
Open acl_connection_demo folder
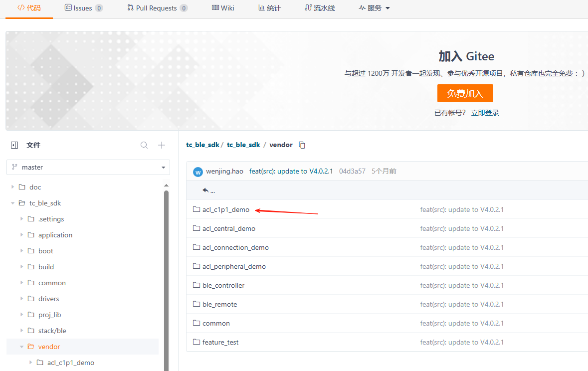235,248
